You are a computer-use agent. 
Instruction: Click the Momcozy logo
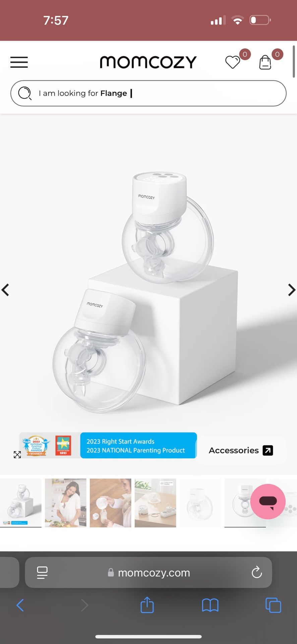click(148, 62)
